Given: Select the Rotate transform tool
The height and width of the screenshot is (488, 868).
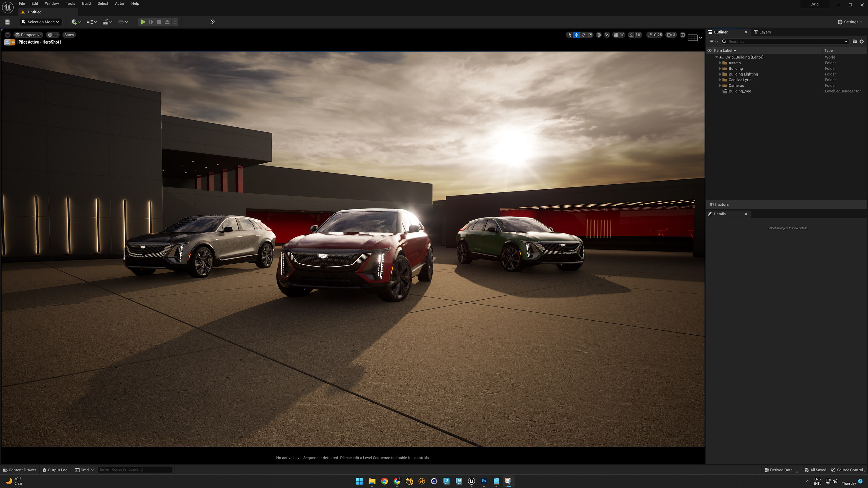Looking at the screenshot, I should click(583, 35).
